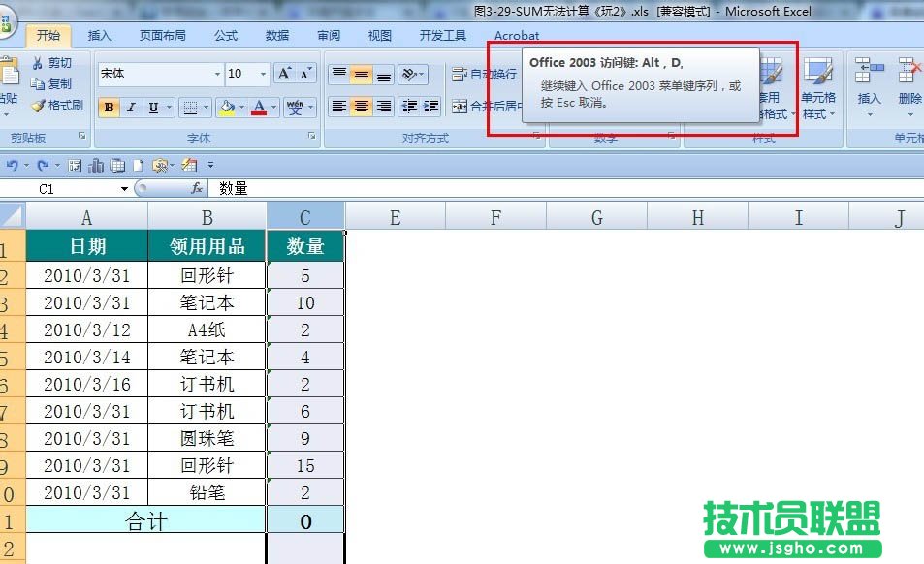Click the Increase Indent icon

(431, 107)
